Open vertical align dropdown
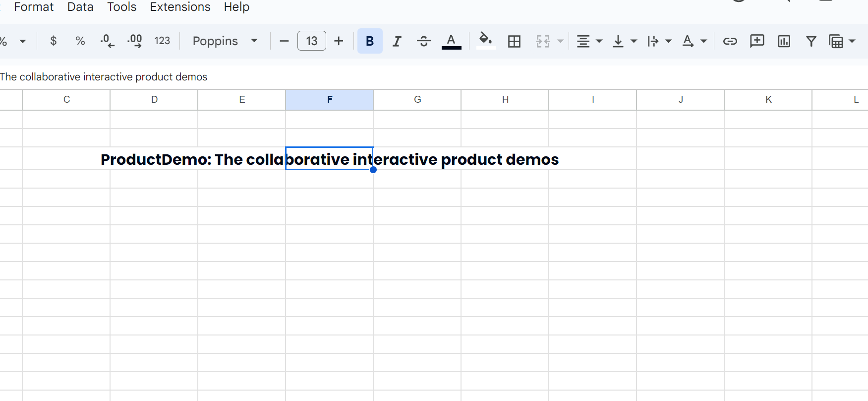The image size is (868, 401). coord(624,41)
